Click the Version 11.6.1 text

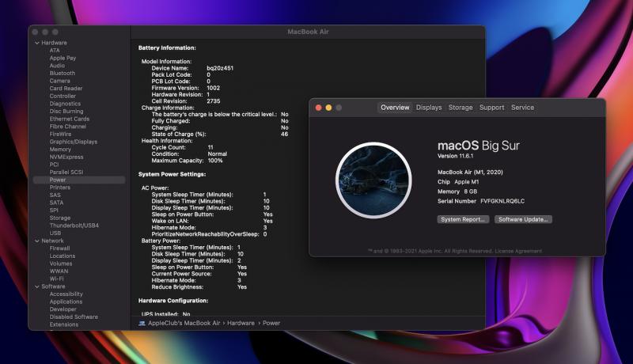coord(456,156)
